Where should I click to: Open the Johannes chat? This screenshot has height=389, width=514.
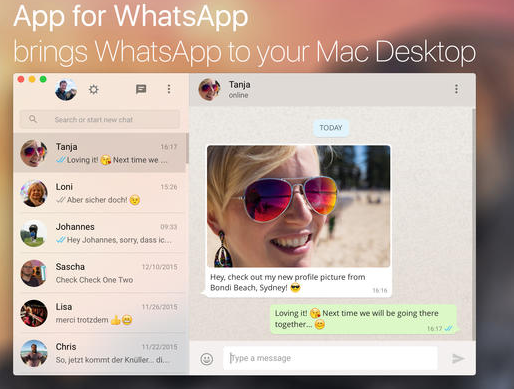click(100, 233)
